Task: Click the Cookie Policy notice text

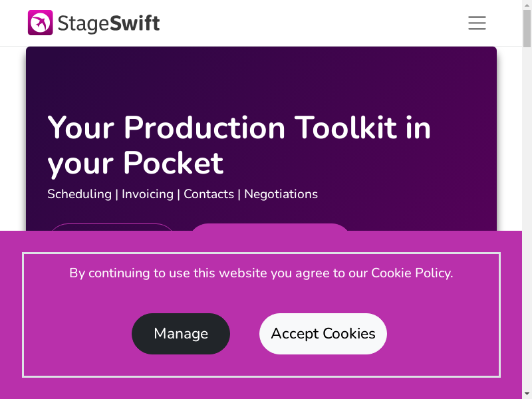Action: point(261,273)
